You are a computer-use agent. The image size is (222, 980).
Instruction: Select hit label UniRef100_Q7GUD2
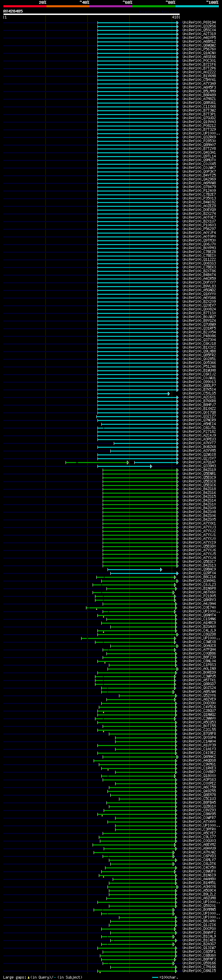[199, 118]
